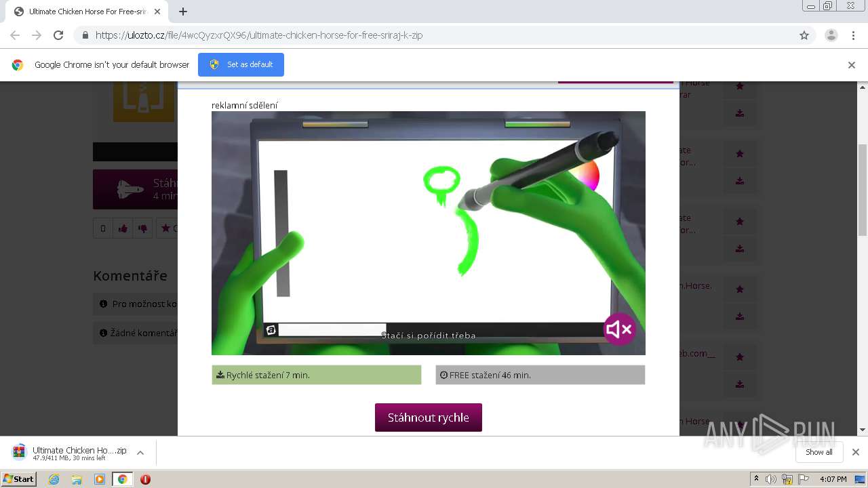Click the Chrome taskbar icon
Screen dimensions: 868x488
click(123, 479)
